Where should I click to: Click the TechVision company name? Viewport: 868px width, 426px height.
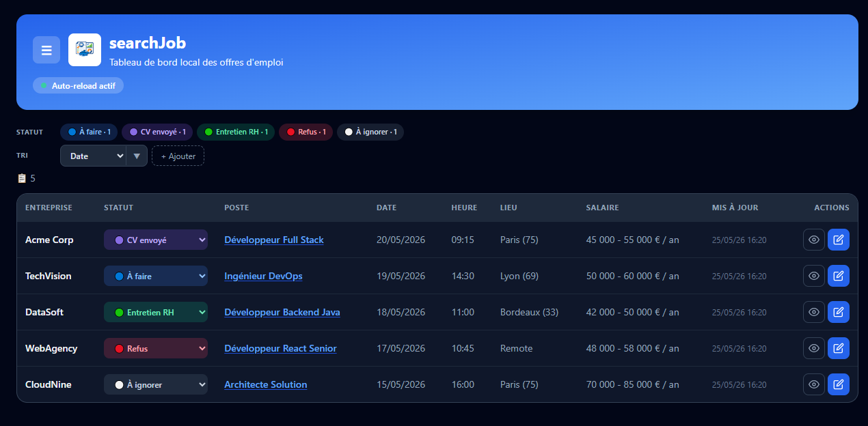point(49,276)
